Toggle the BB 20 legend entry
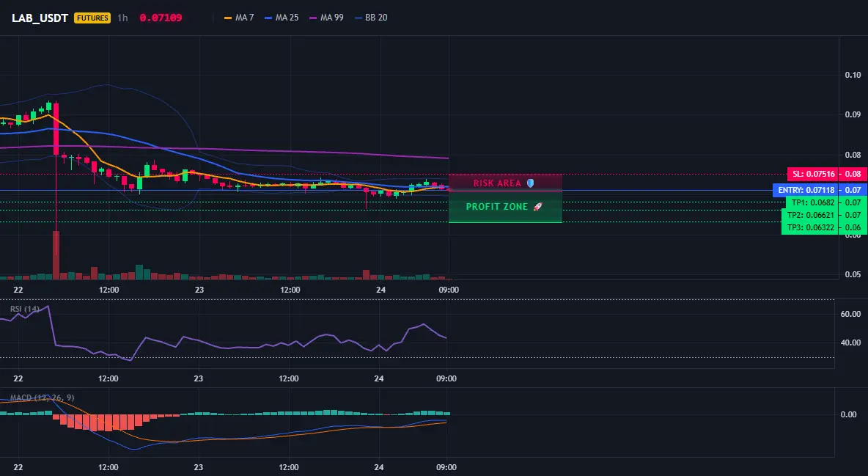 (x=372, y=18)
